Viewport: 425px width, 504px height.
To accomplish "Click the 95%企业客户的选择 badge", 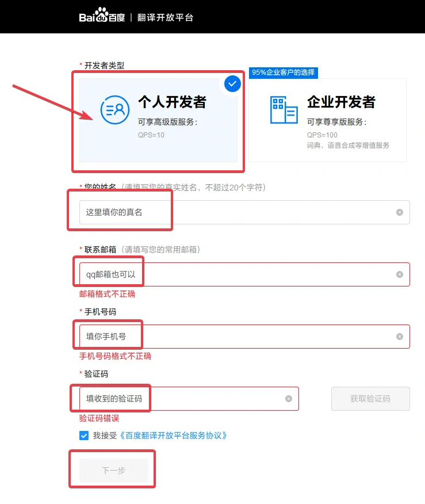I will point(284,72).
